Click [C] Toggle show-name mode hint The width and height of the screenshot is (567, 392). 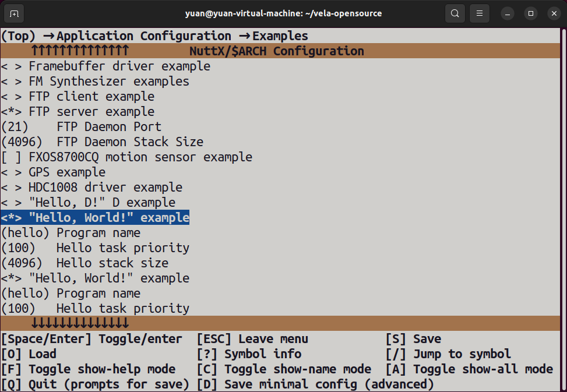tap(284, 369)
